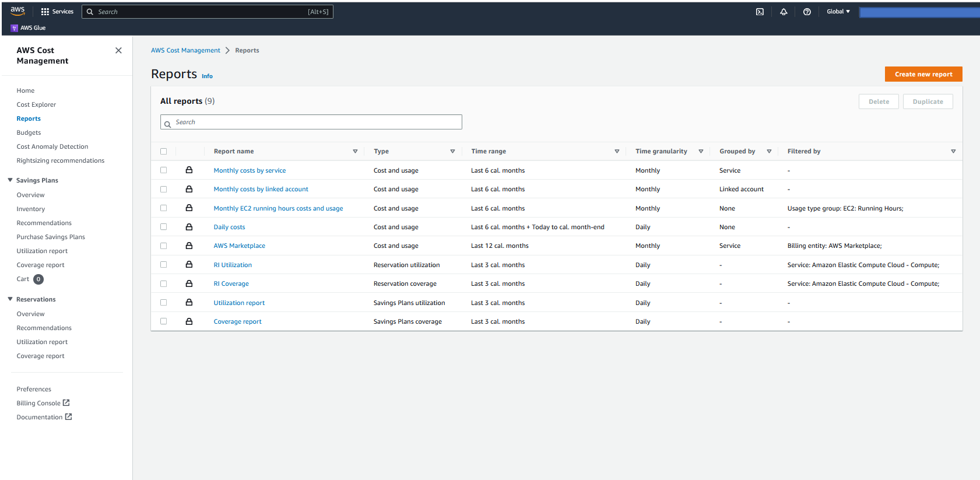Open Rightsizing recommendations page
This screenshot has height=480, width=980.
[61, 160]
